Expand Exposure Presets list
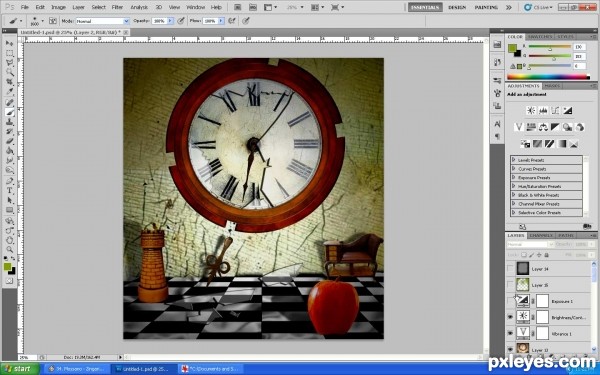 coord(514,178)
